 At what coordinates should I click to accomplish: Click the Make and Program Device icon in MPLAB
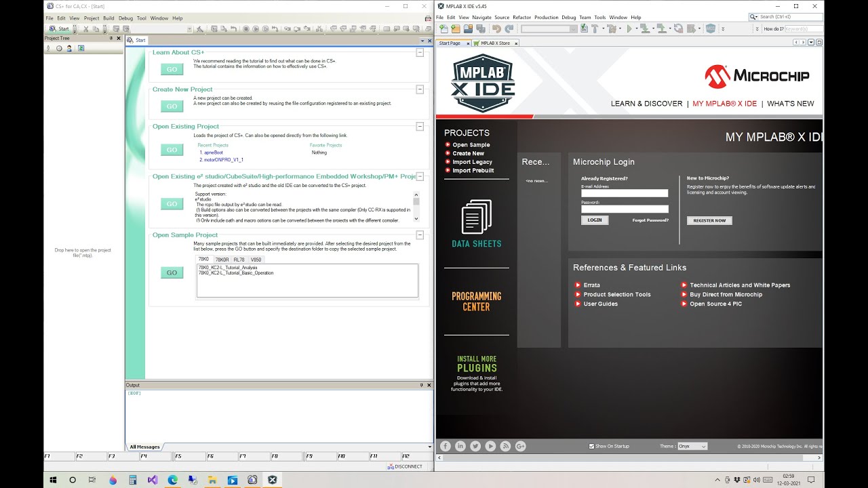[x=645, y=29]
